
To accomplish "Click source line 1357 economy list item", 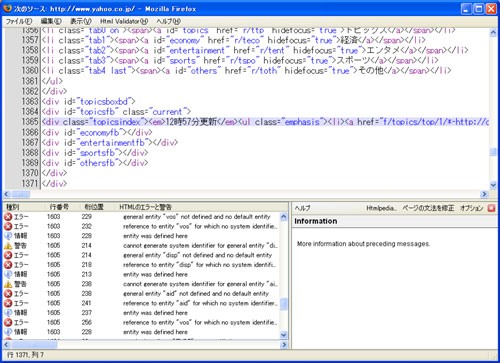I will 234,40.
